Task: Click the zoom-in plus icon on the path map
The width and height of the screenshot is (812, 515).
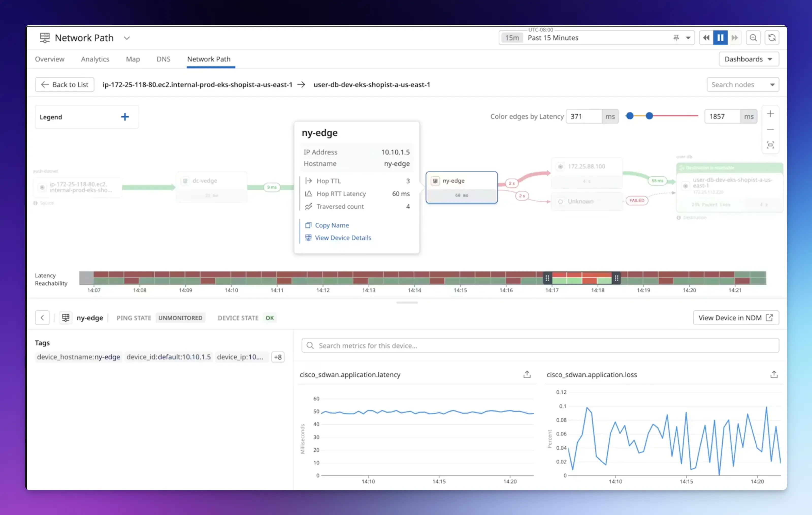Action: (771, 114)
